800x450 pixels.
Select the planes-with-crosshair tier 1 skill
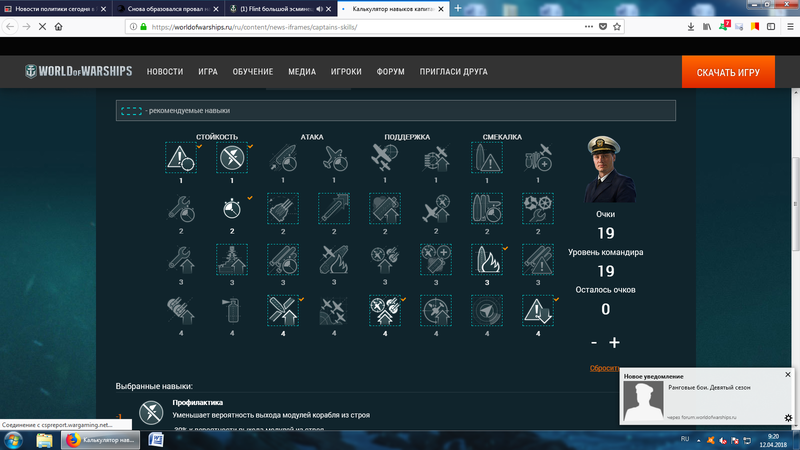pyautogui.click(x=385, y=158)
